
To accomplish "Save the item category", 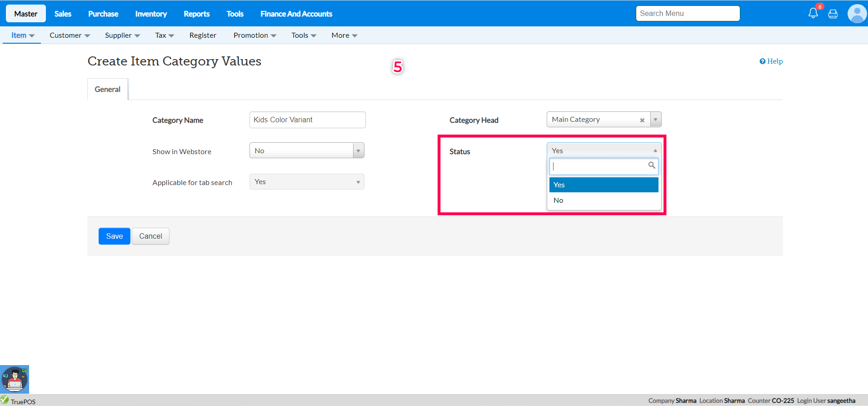I will point(115,236).
